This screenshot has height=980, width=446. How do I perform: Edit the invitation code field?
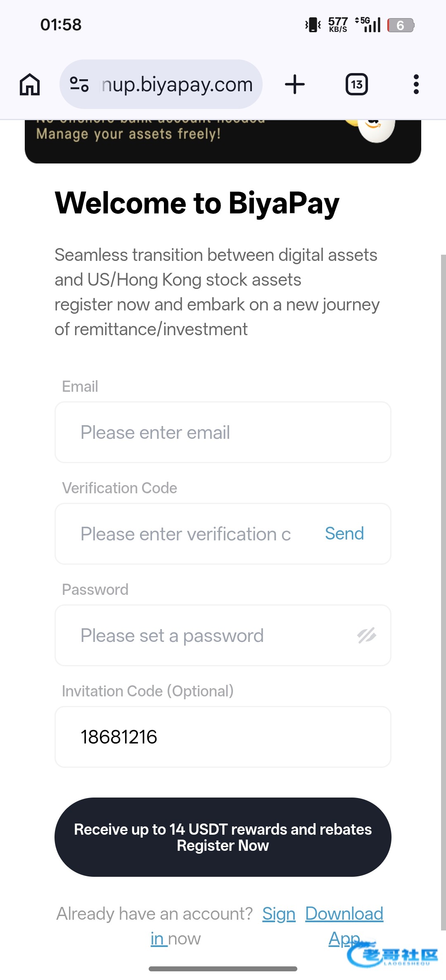(223, 737)
